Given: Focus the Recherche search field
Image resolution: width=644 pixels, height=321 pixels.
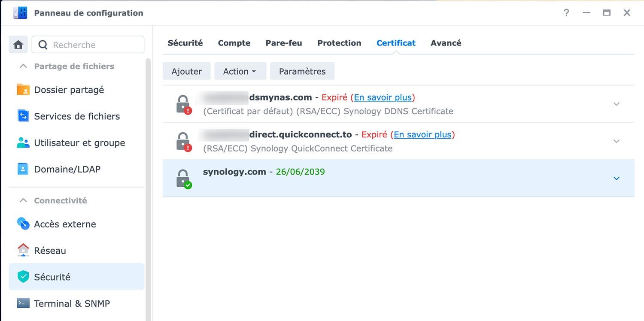Looking at the screenshot, I should pyautogui.click(x=88, y=45).
